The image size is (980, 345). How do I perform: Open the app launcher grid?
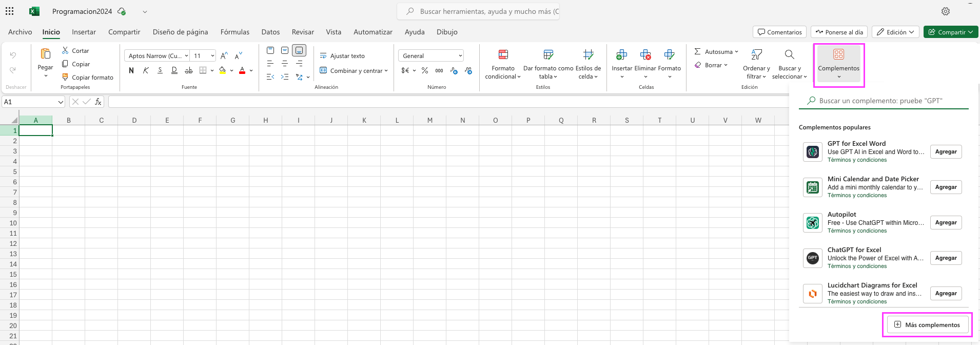(x=9, y=11)
